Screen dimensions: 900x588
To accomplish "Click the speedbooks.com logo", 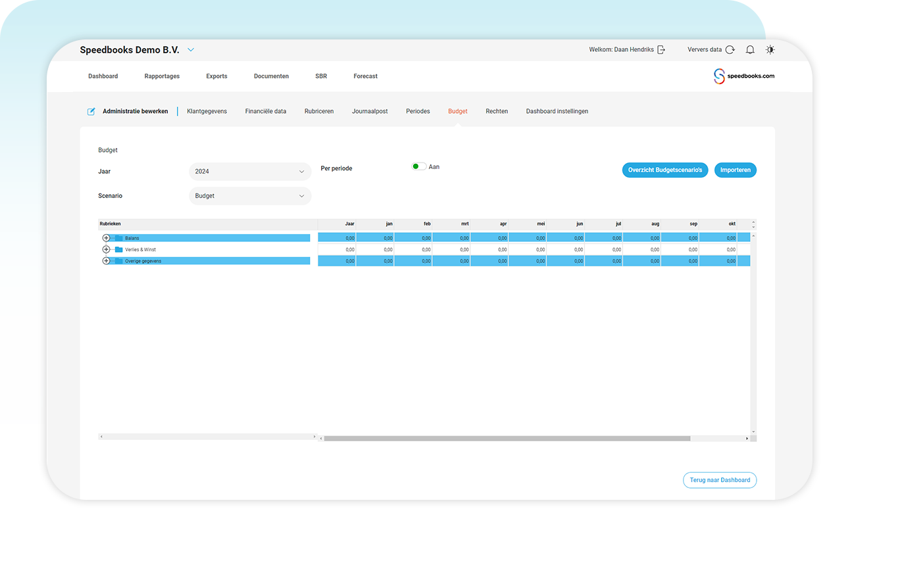I will (x=744, y=76).
